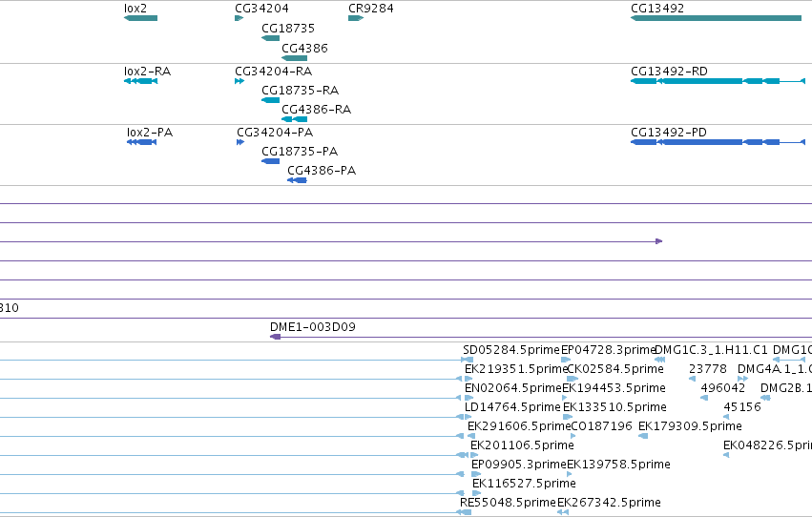Viewport: 812px width, 517px height.
Task: Click the lox2-PA protein label
Action: pos(150,133)
